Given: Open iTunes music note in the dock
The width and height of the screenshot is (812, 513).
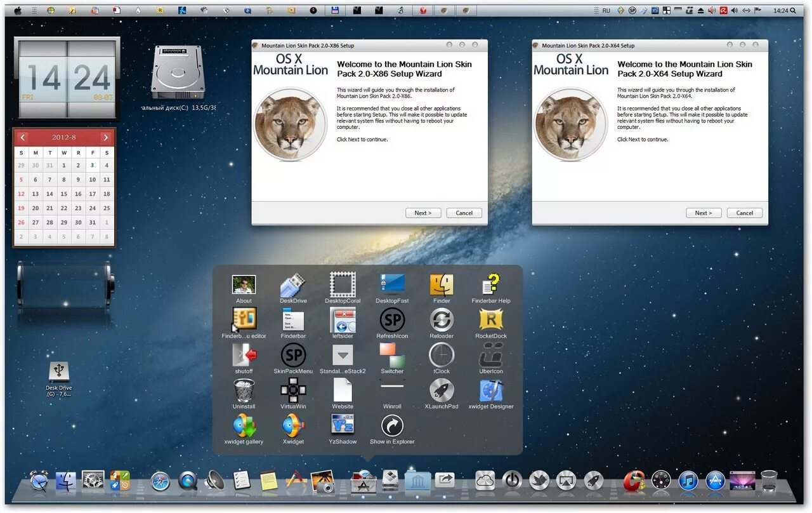Looking at the screenshot, I should point(688,481).
